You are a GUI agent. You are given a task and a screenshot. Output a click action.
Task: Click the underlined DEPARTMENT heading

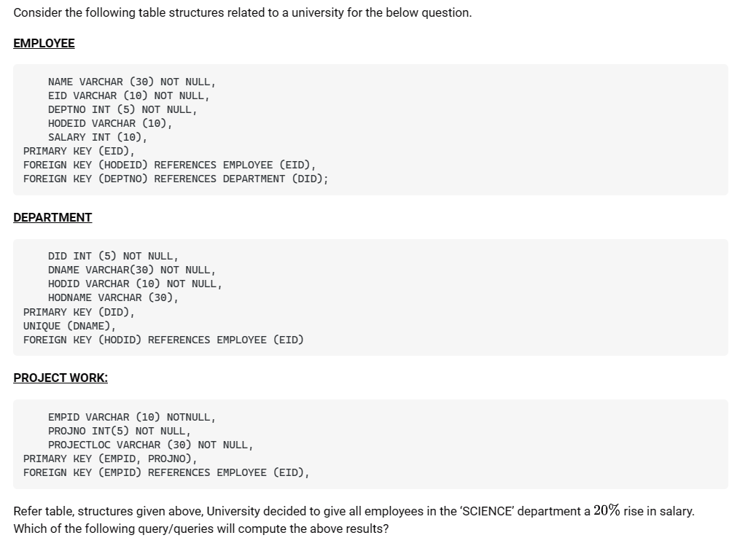pos(52,217)
